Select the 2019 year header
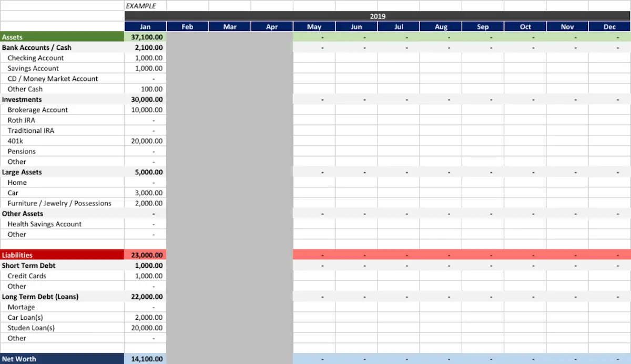Viewport: 631px width, 364px height. click(378, 16)
